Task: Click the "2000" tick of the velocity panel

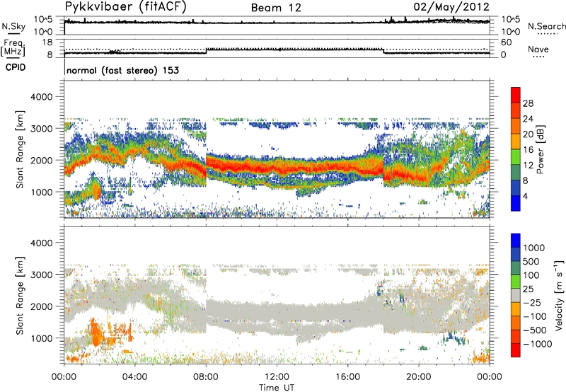Action: 43,306
